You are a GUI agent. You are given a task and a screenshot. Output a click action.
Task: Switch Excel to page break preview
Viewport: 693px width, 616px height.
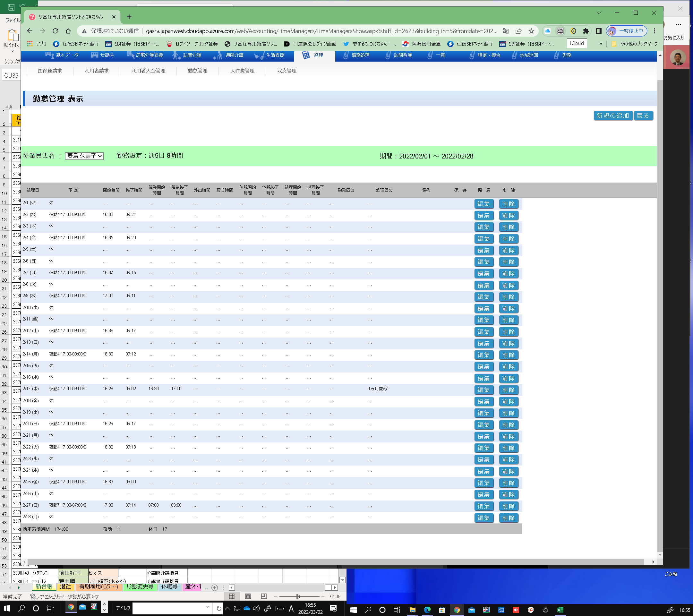[x=264, y=596]
